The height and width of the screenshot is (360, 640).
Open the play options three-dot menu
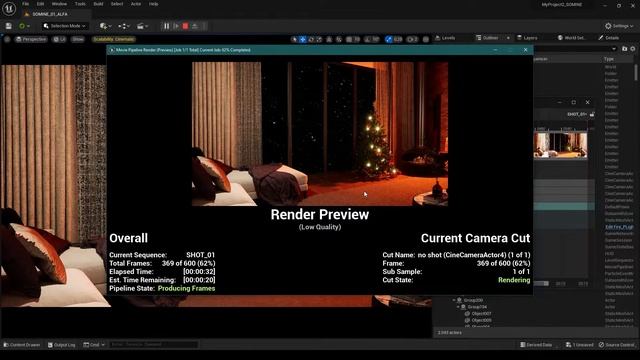(204, 26)
